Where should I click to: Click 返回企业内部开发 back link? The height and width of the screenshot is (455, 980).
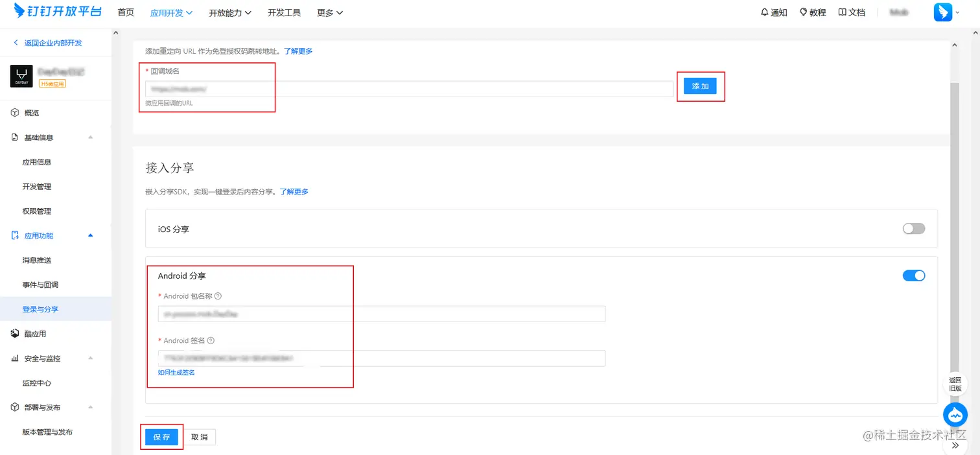[48, 43]
